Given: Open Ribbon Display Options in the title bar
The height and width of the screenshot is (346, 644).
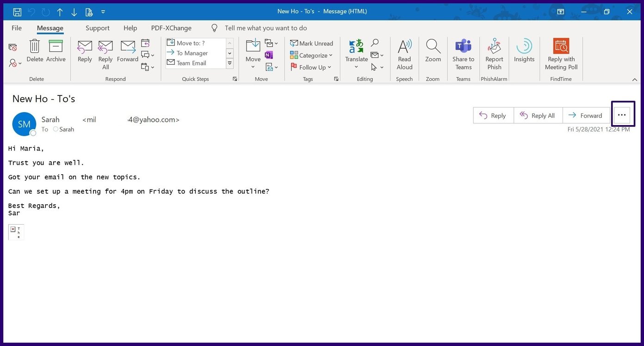Looking at the screenshot, I should [x=560, y=12].
